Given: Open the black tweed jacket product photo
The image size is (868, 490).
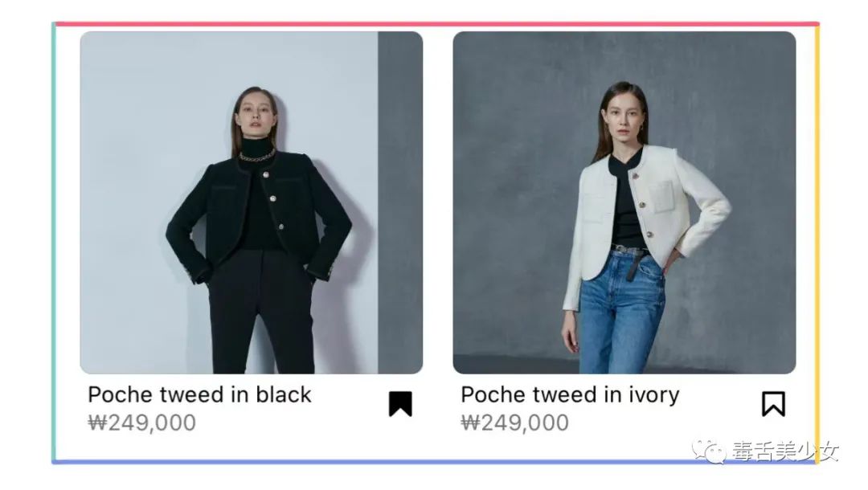Looking at the screenshot, I should (x=252, y=202).
